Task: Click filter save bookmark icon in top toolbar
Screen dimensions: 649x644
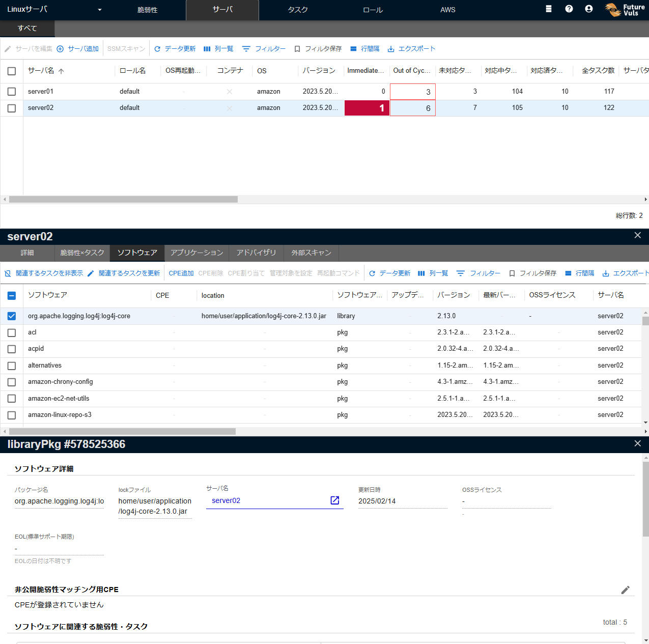Action: pyautogui.click(x=297, y=49)
